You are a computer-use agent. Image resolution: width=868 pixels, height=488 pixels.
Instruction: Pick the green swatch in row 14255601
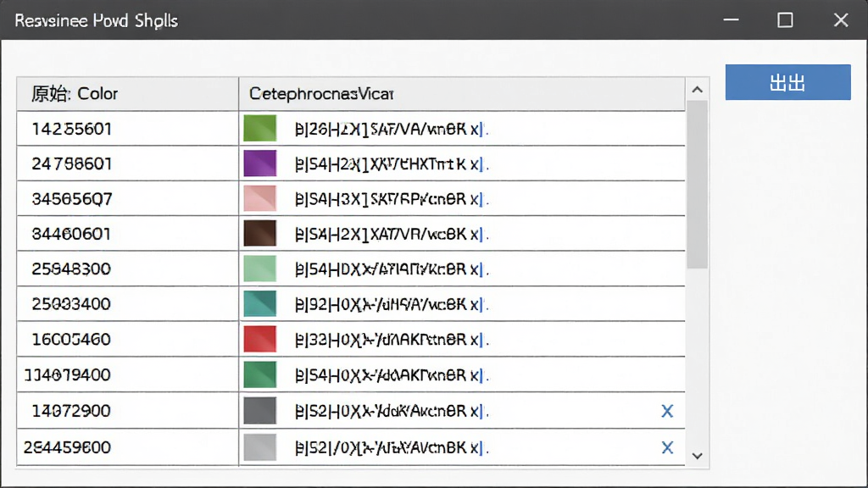click(259, 129)
